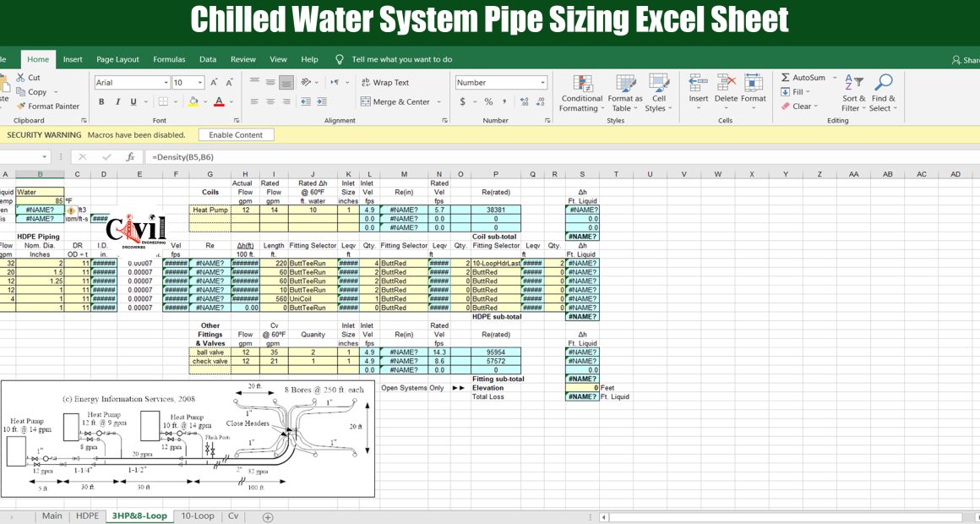
Task: Toggle align text left
Action: pyautogui.click(x=254, y=102)
